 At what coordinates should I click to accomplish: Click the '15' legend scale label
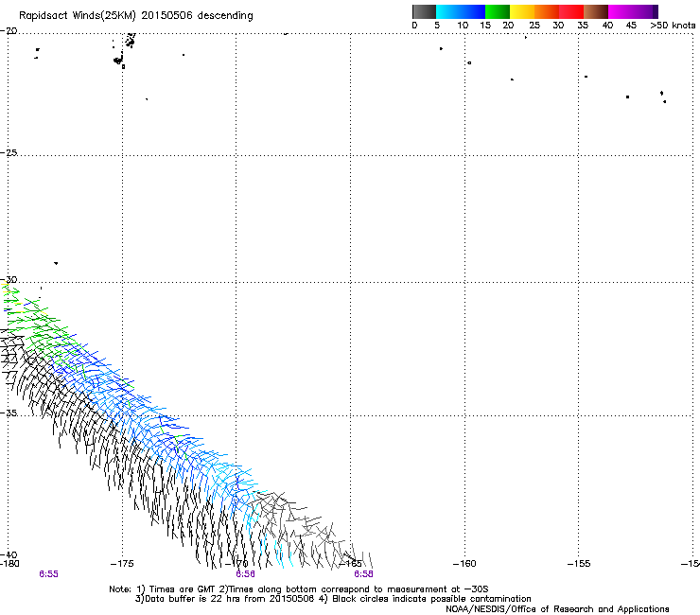(485, 26)
